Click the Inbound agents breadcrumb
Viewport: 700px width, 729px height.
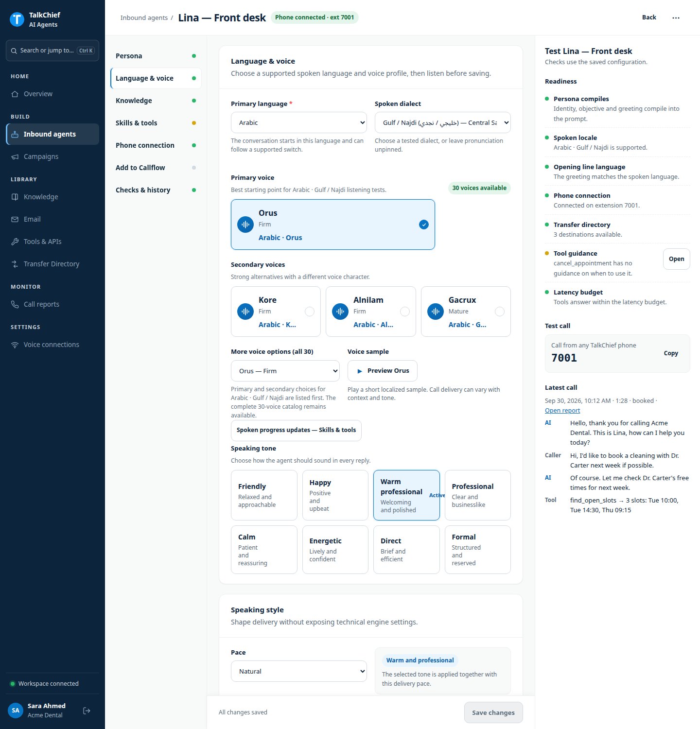pos(144,18)
